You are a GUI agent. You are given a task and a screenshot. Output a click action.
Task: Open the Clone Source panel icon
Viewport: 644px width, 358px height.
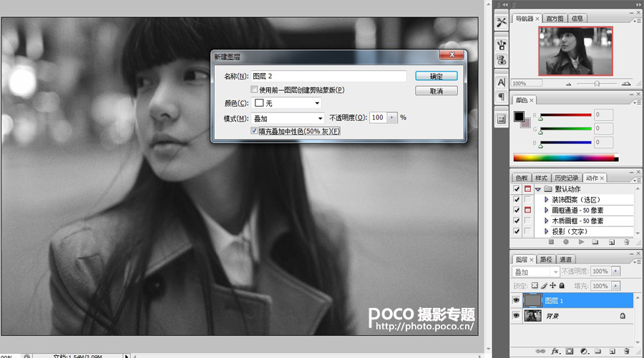(x=501, y=60)
